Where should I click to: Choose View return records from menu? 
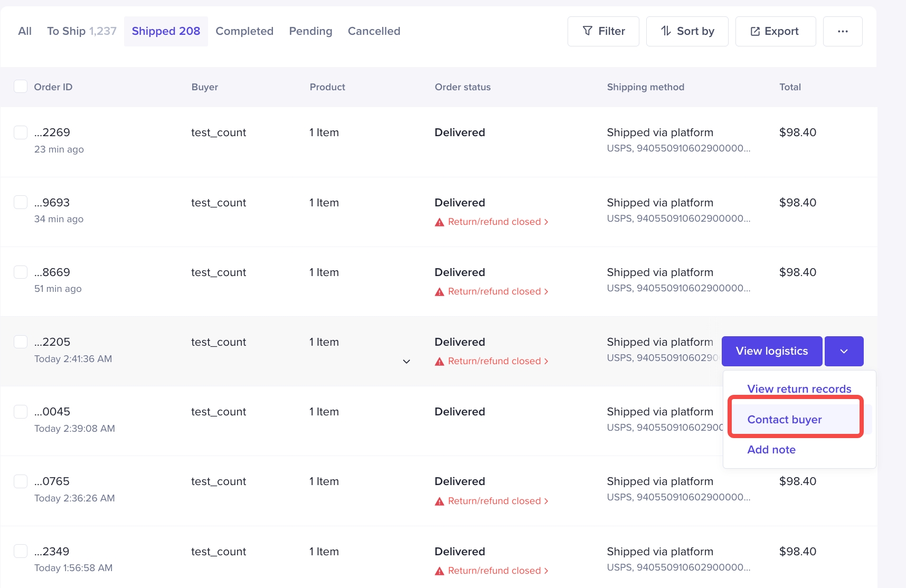point(799,389)
